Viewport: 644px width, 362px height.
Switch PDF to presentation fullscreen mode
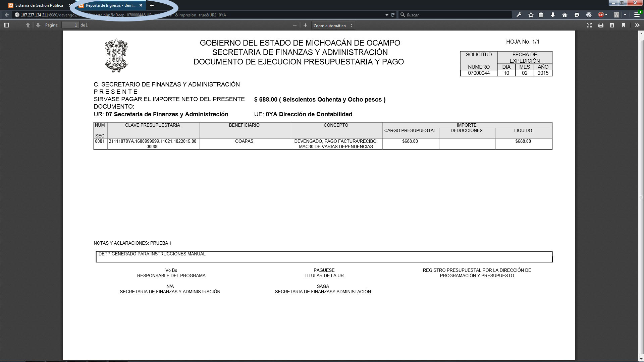[589, 25]
